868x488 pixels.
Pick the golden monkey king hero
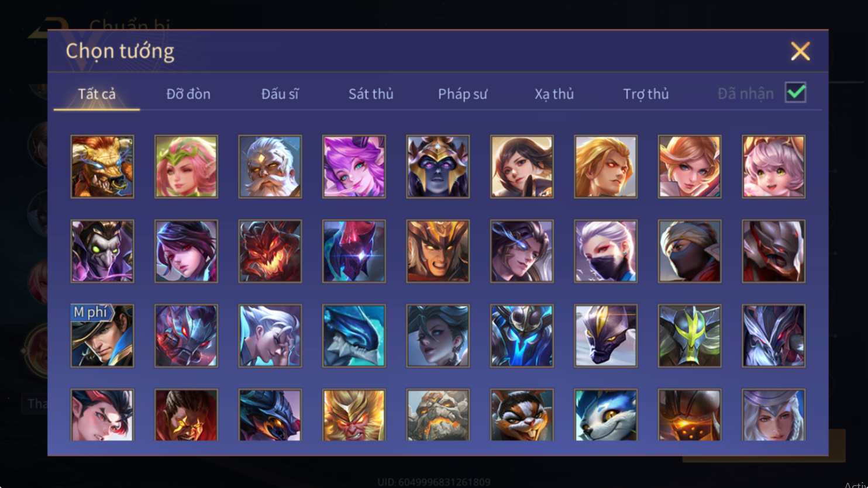pos(354,414)
